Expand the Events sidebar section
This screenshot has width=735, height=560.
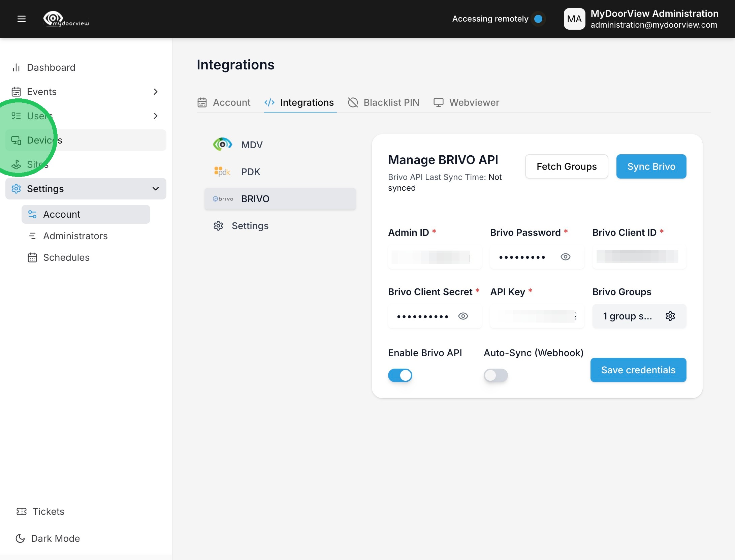[x=155, y=92]
